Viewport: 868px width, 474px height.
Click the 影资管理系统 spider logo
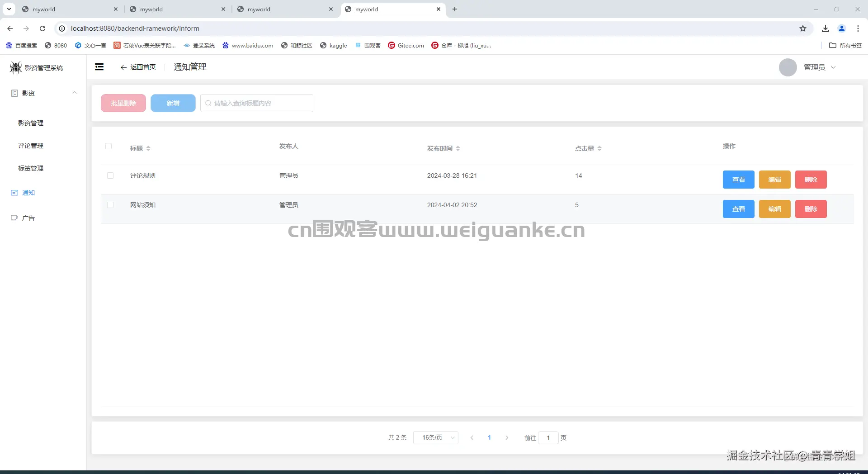tap(15, 67)
